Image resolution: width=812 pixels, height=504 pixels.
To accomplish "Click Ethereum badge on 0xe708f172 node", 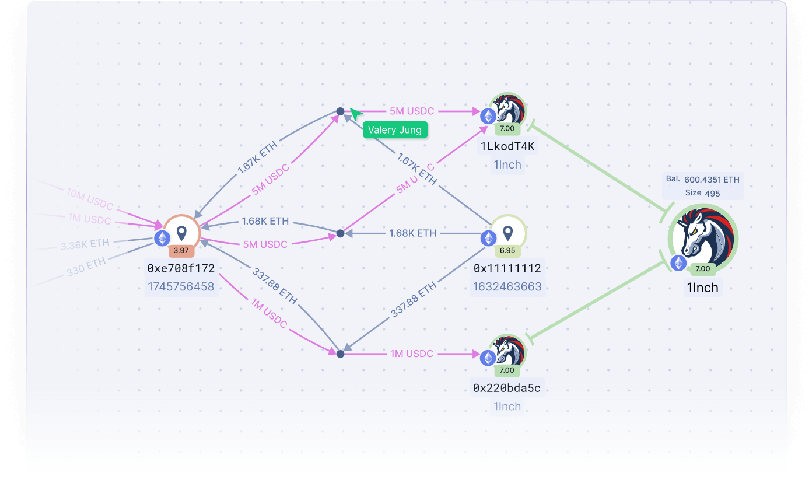I will pos(162,238).
